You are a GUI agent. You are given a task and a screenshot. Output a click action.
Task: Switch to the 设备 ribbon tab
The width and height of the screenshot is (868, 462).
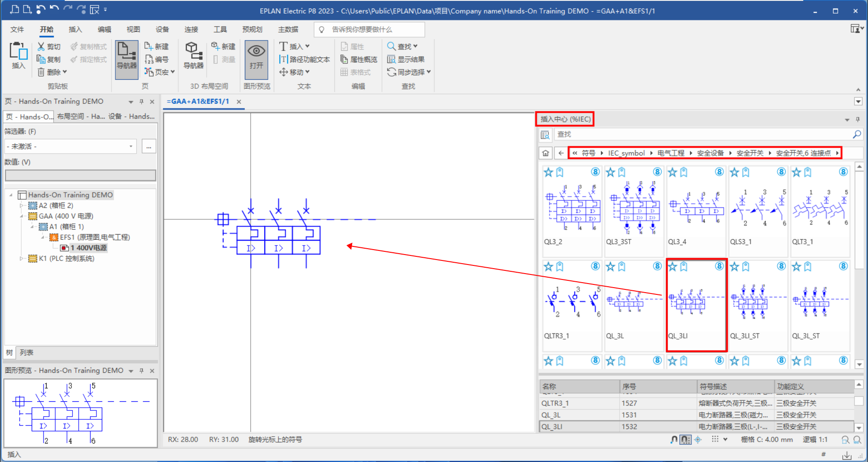click(162, 29)
